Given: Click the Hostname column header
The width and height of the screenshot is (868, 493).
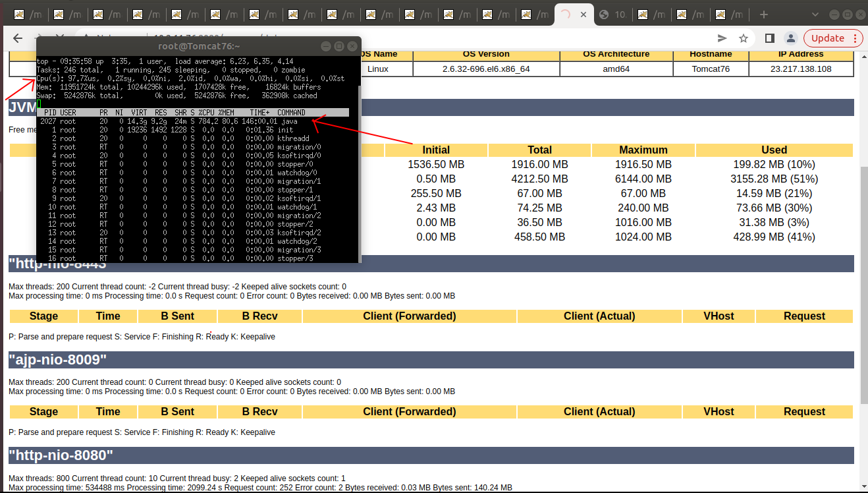Looking at the screenshot, I should tap(711, 54).
